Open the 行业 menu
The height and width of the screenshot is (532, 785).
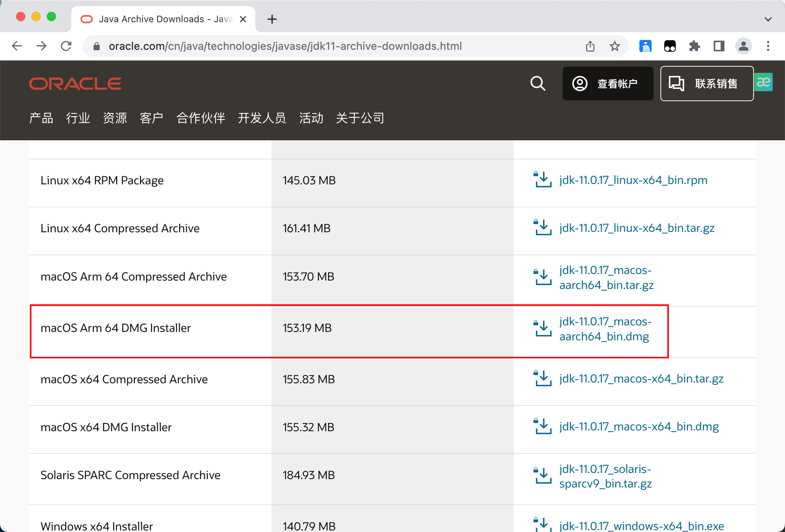pyautogui.click(x=78, y=118)
